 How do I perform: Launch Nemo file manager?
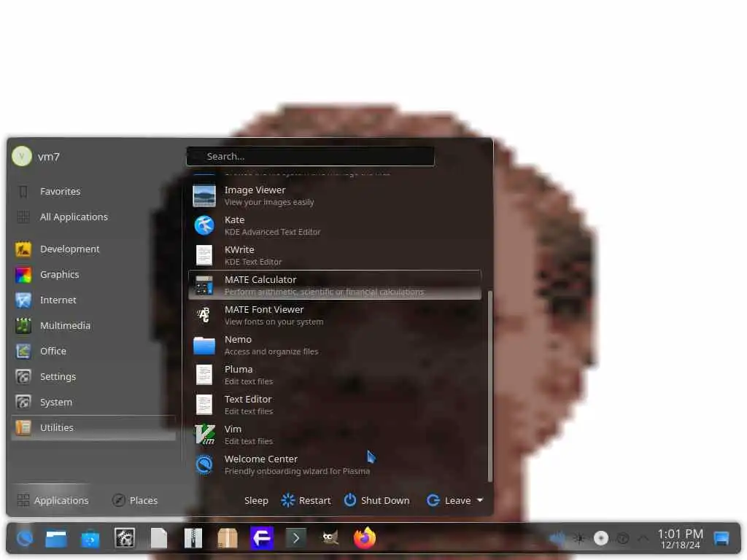[x=334, y=345]
